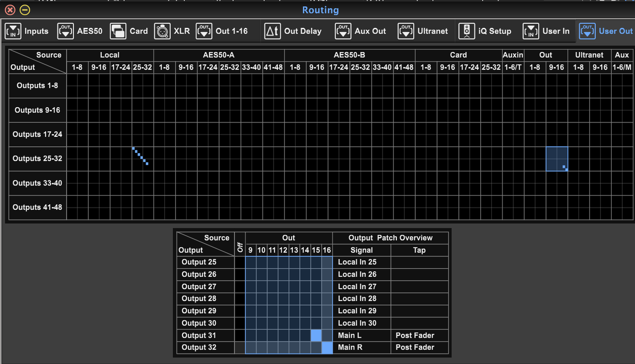
Task: Turn off Output 25 patch
Action: 240,262
